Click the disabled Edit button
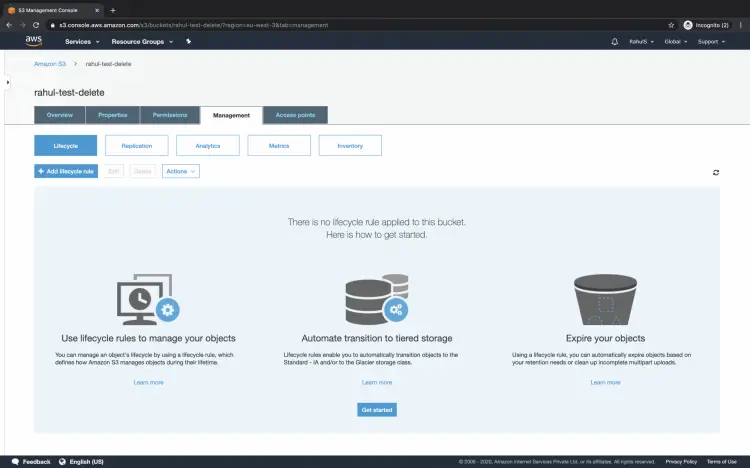This screenshot has height=468, width=750. [x=114, y=171]
